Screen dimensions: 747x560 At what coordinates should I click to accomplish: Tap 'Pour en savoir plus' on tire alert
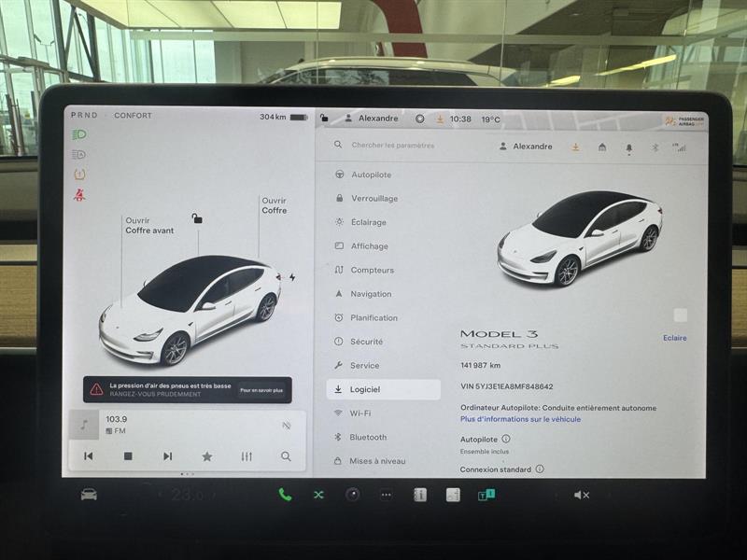pyautogui.click(x=261, y=390)
